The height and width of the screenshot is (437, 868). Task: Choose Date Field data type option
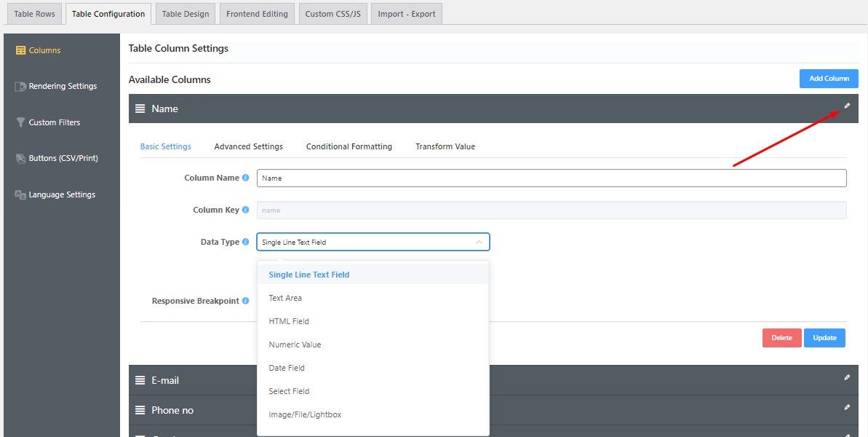tap(373, 368)
